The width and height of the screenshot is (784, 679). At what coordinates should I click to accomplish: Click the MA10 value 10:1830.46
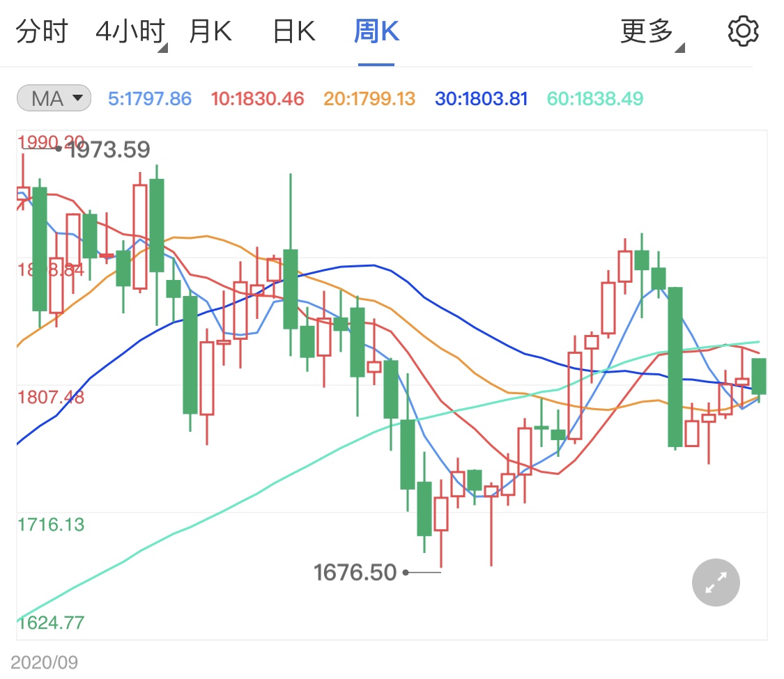click(x=257, y=98)
